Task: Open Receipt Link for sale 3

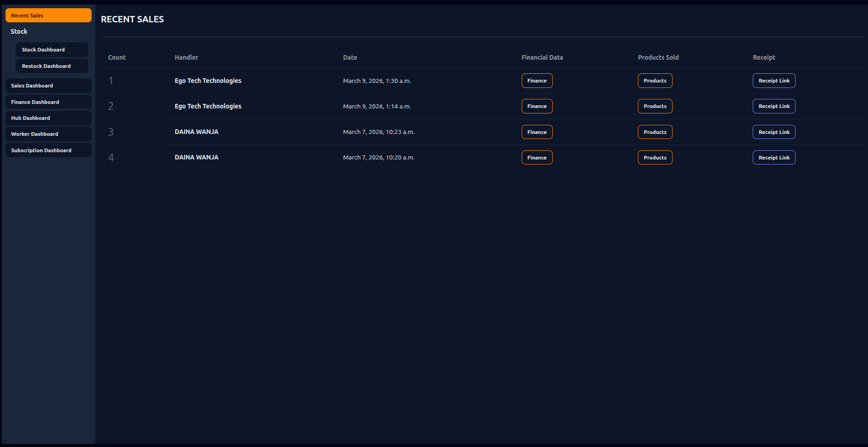Action: 774,132
